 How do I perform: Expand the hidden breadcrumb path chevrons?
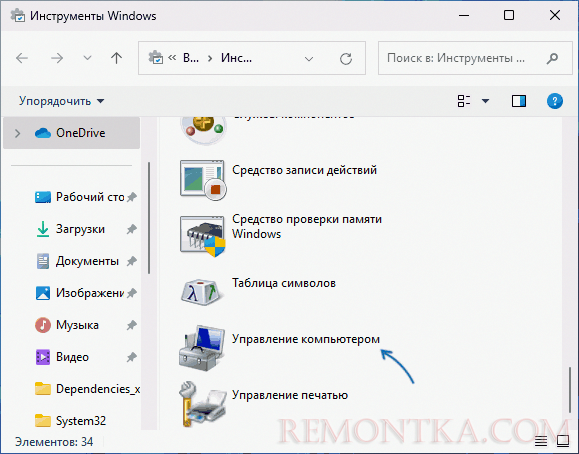tap(172, 58)
